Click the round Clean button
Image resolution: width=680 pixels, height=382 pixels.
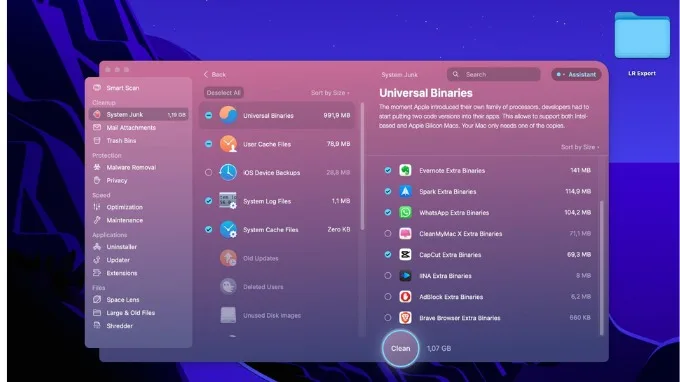400,349
